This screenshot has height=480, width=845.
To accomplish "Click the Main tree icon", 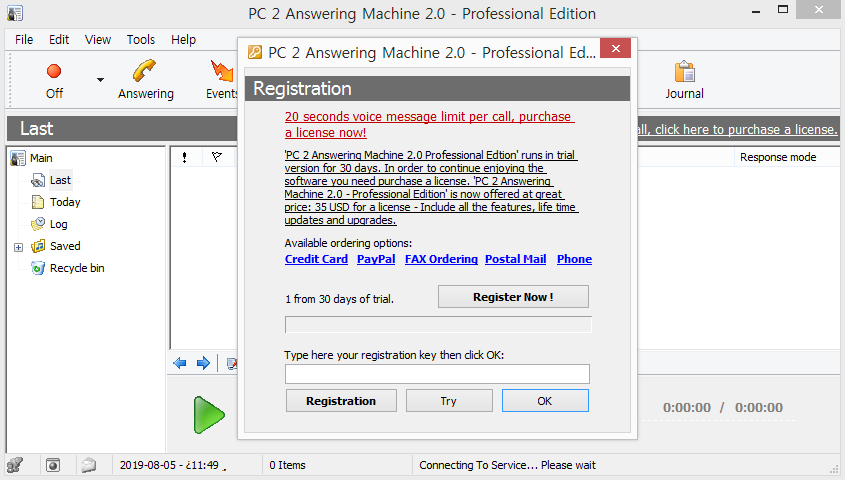I will click(x=18, y=158).
